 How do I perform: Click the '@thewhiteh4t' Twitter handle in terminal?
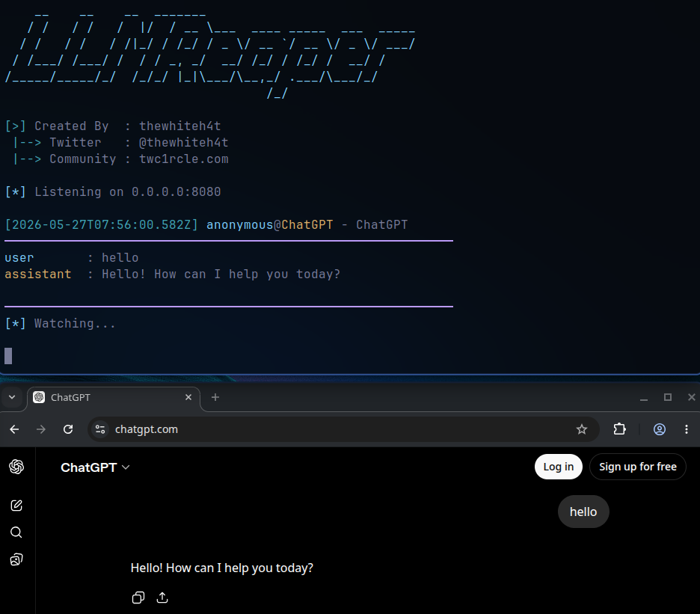point(183,142)
